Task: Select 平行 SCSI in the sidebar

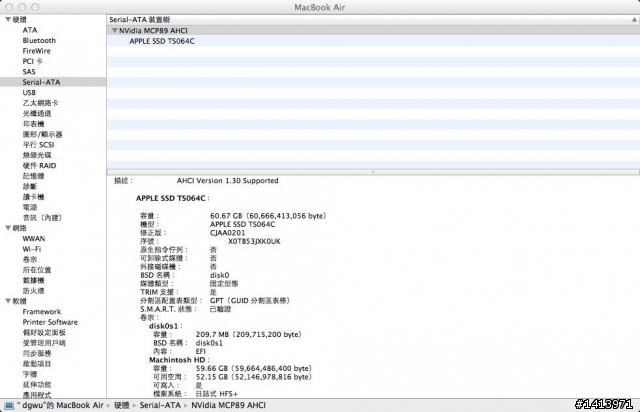Action: [38, 145]
